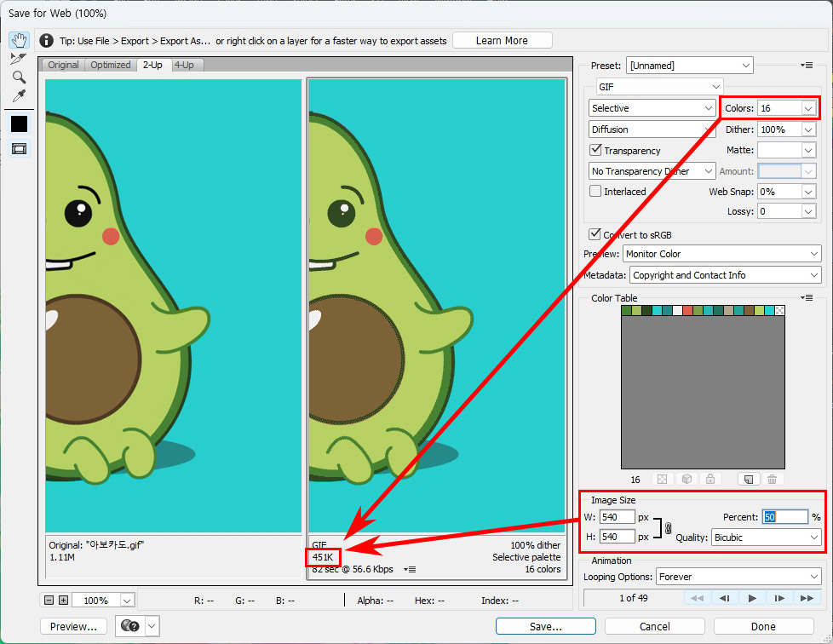The width and height of the screenshot is (833, 644).
Task: Open the Preset optimize flyout menu
Action: 807,66
